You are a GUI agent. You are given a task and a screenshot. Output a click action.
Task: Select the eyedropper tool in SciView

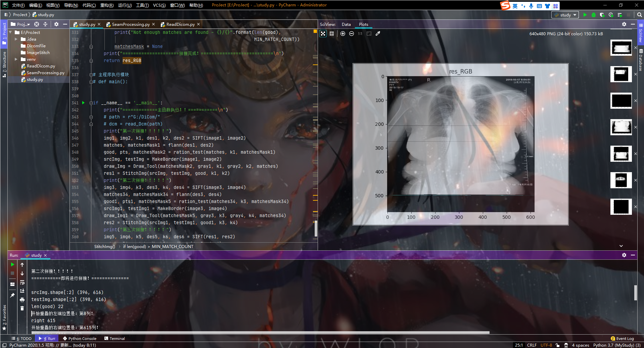378,34
